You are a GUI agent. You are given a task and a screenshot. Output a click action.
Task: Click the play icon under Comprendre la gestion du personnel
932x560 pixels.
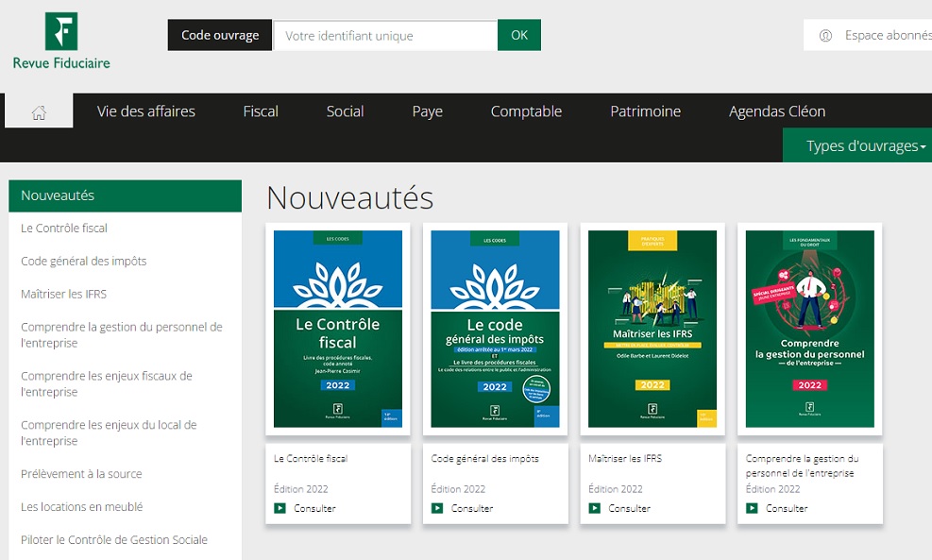coord(752,508)
